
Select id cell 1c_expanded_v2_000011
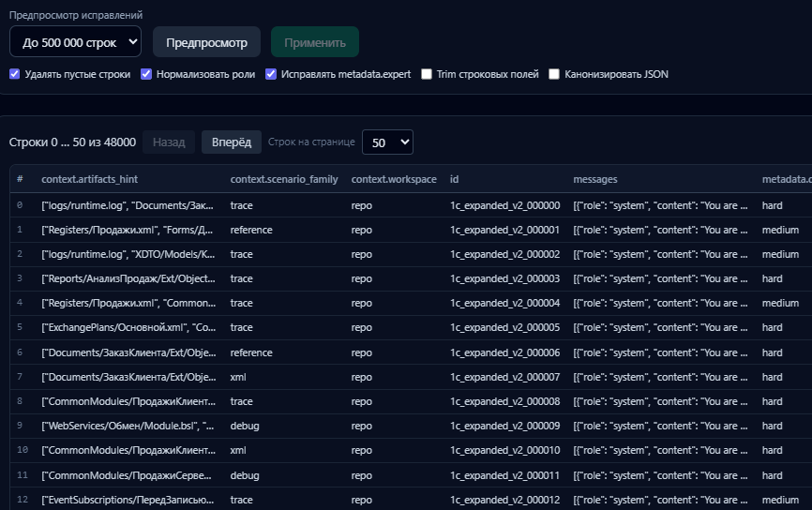pos(504,475)
